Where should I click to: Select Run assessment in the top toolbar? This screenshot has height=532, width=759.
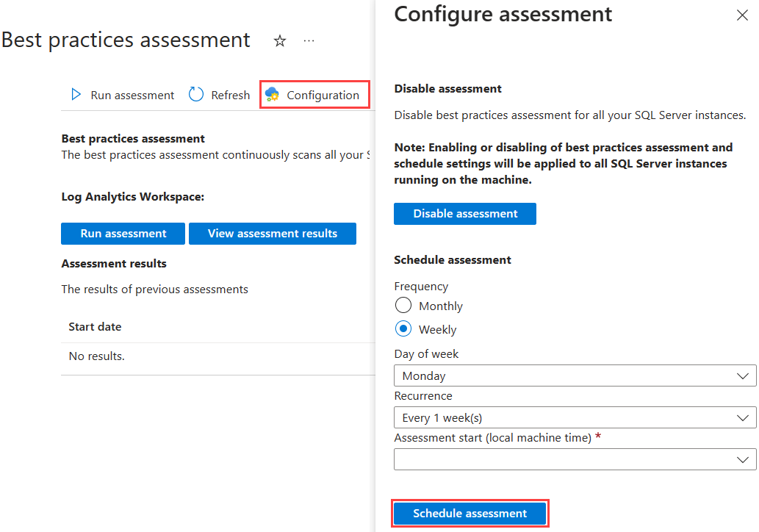(x=121, y=95)
